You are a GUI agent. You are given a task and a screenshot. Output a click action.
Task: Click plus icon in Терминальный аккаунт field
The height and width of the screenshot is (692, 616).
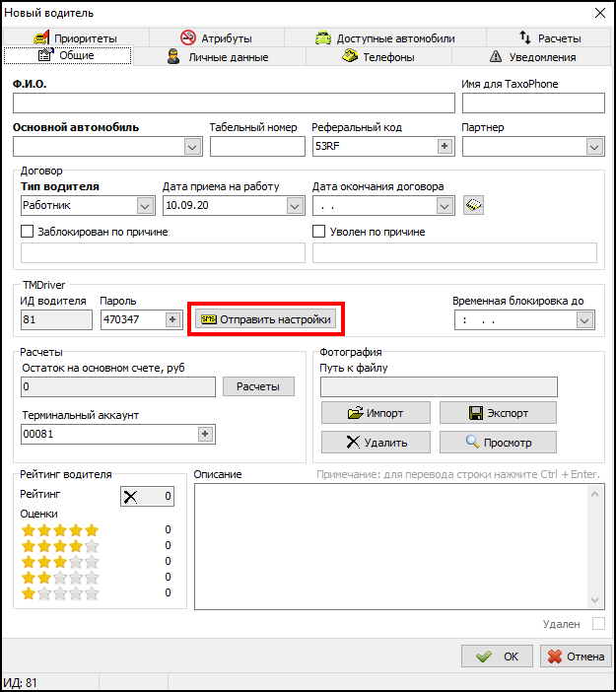(206, 434)
